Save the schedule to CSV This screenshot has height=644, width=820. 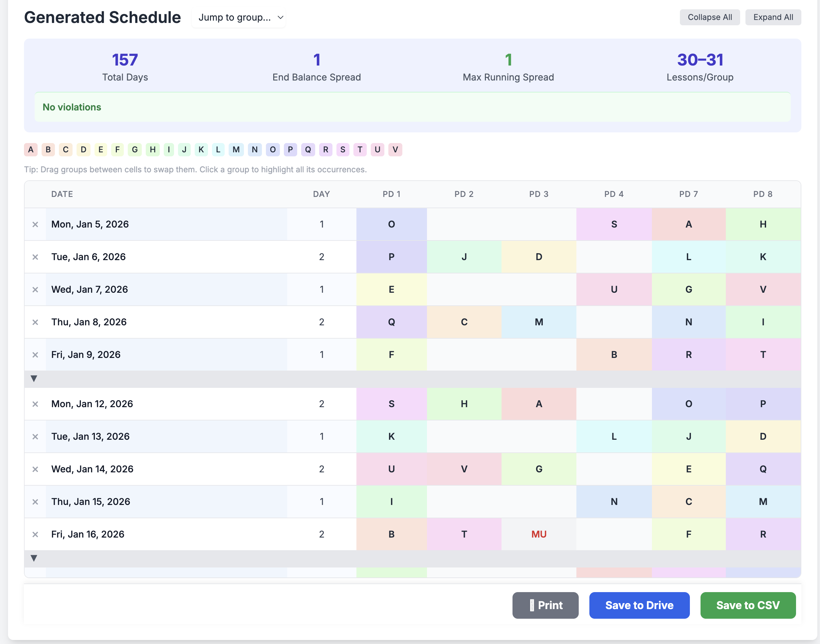point(747,605)
